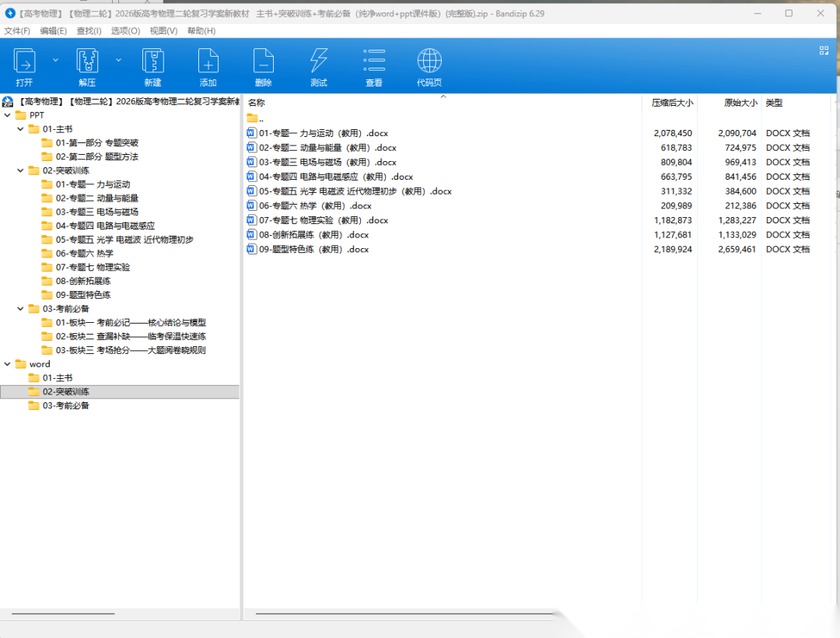The image size is (840, 638).
Task: Select 06-专题六 热学（教用）.docx file
Action: click(315, 206)
